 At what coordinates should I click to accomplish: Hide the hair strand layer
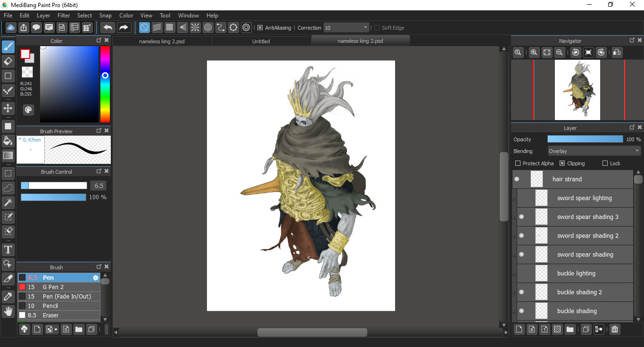517,179
